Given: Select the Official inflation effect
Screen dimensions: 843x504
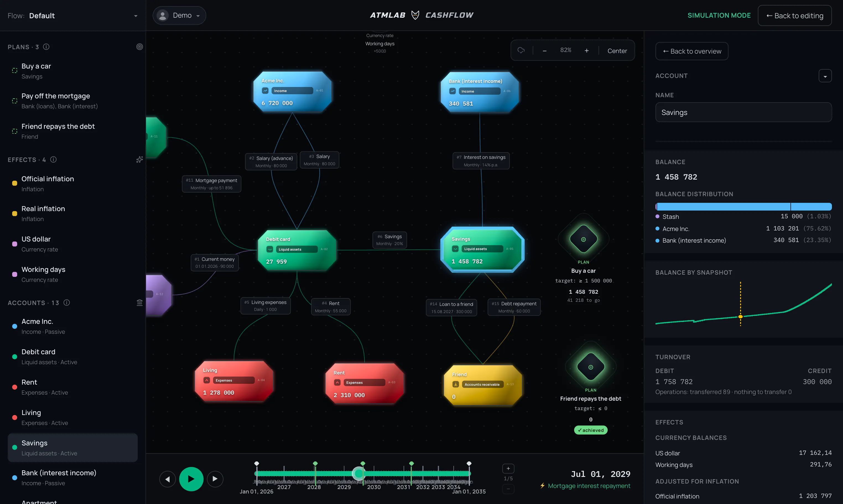Looking at the screenshot, I should coord(73,183).
